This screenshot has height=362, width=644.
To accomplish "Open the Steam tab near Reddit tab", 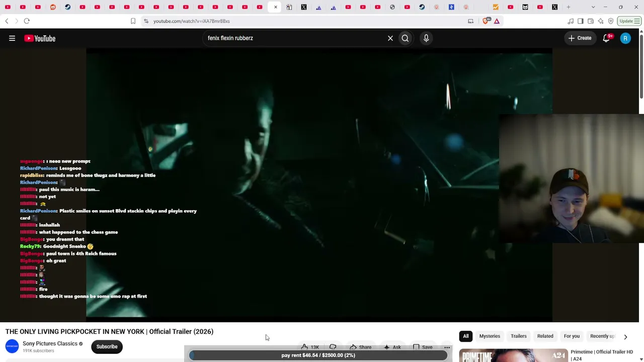I will (67, 7).
